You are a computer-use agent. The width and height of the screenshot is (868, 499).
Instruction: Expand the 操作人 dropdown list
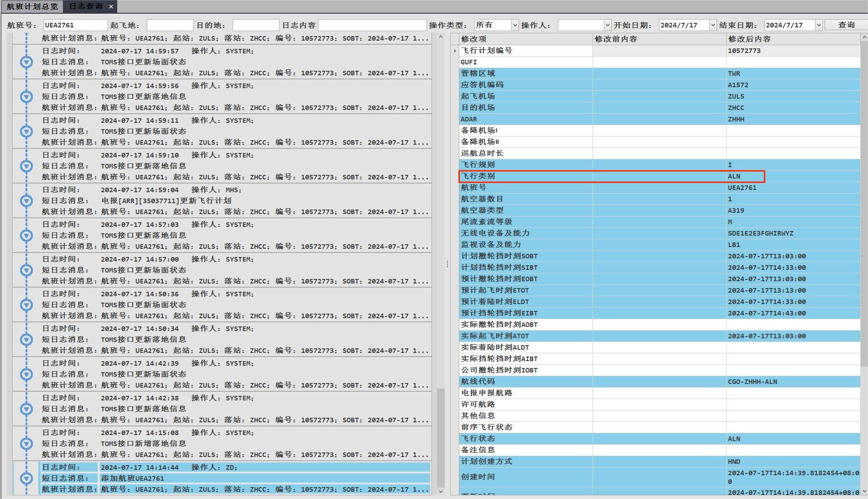point(607,25)
